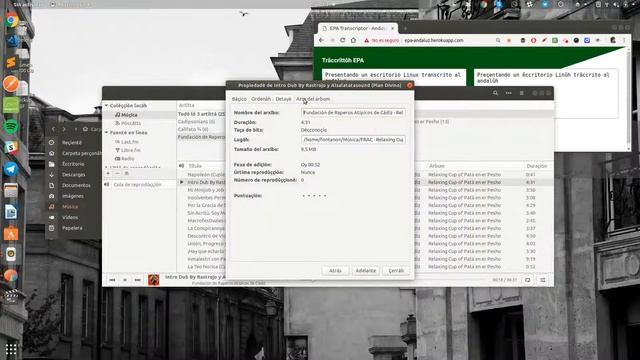
Task: Select Pódcâtts in the Rhythmbox sidebar
Action: (131, 123)
